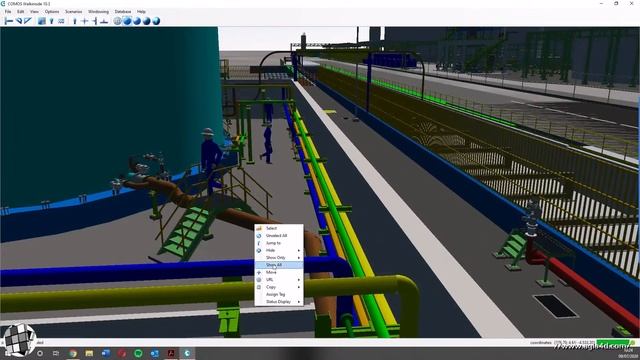
Task: Expand the Status Display submenu
Action: coord(279,302)
